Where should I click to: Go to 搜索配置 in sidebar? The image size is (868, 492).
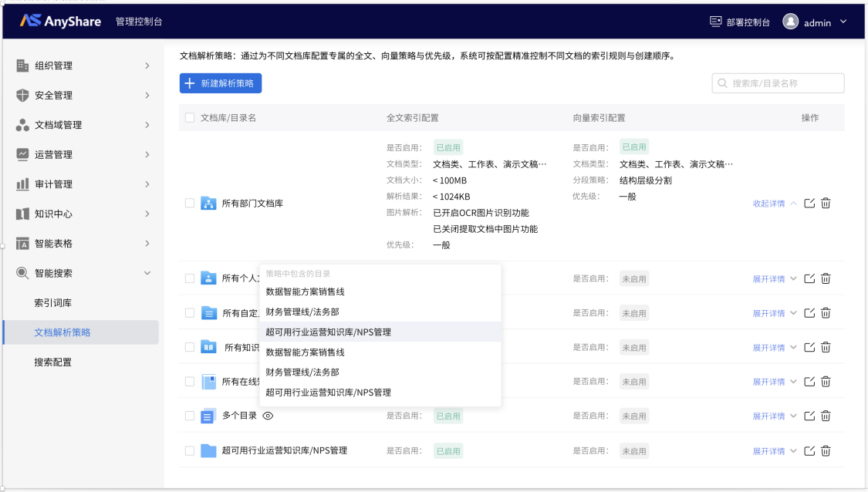coord(52,362)
